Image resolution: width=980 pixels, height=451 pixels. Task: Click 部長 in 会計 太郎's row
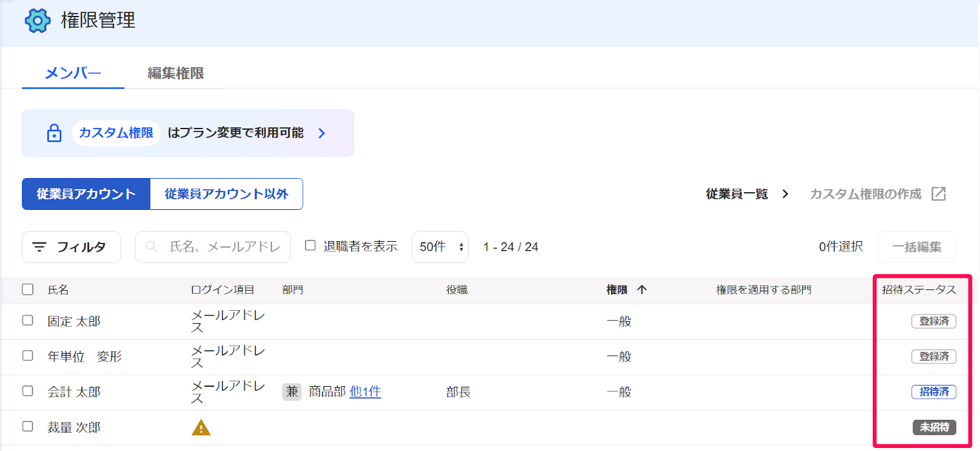click(459, 392)
